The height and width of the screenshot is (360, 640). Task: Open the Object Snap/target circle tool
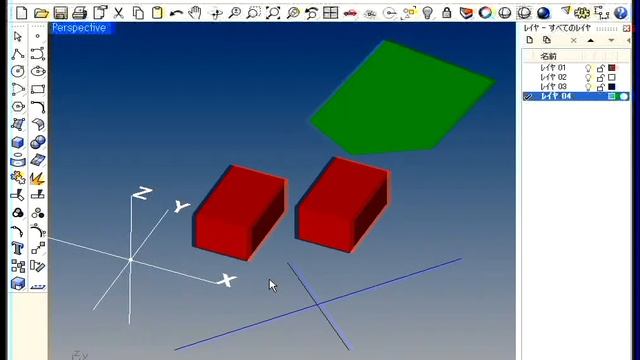click(x=389, y=13)
